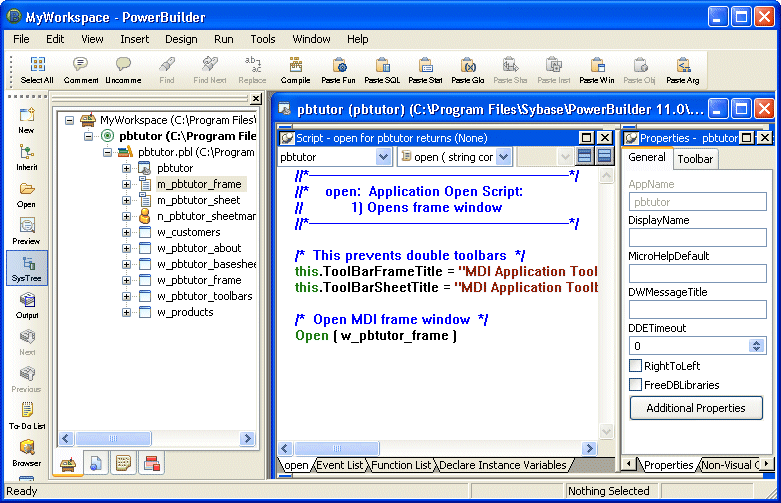Select the third icon tab below the tree

click(123, 464)
